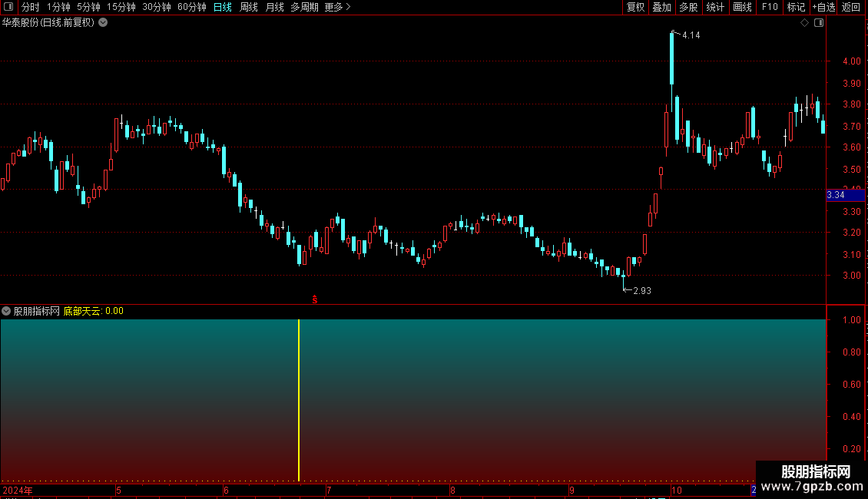Select the 日线 daily chart tab
This screenshot has height=499, width=868.
[x=222, y=7]
